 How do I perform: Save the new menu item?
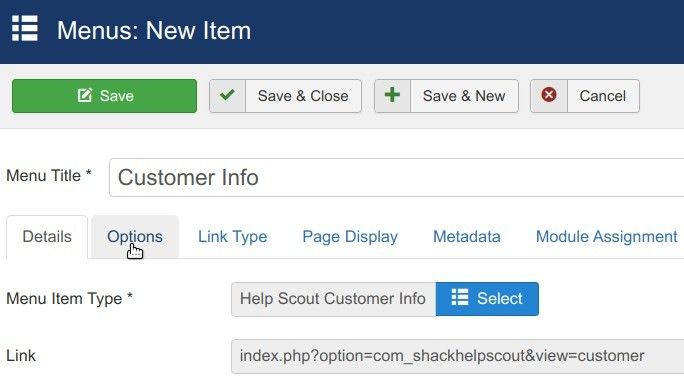pyautogui.click(x=104, y=96)
